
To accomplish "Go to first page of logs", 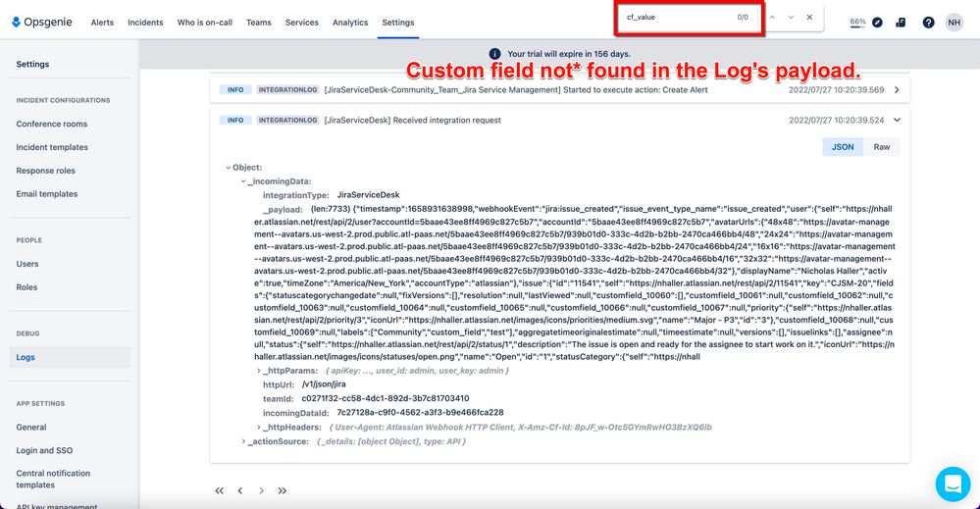I will (220, 491).
